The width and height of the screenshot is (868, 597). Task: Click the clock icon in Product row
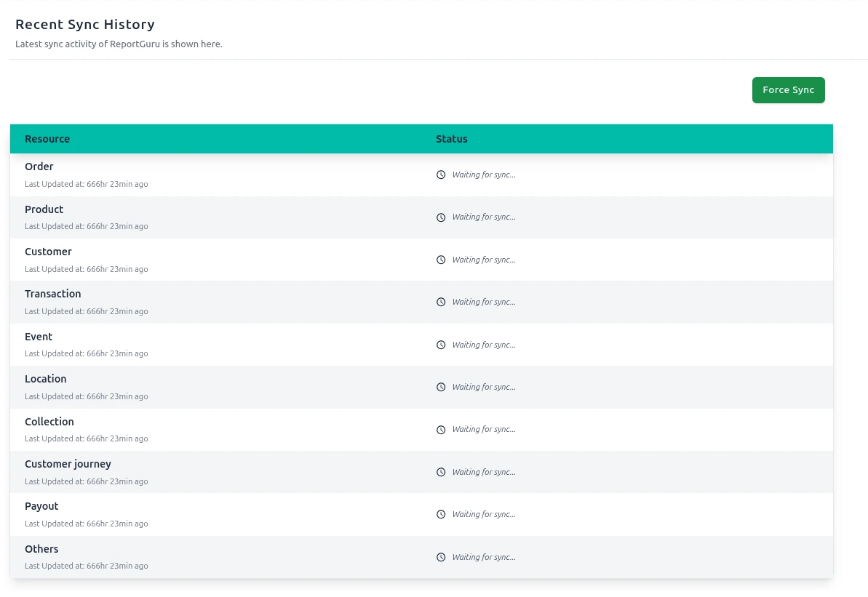pos(441,217)
